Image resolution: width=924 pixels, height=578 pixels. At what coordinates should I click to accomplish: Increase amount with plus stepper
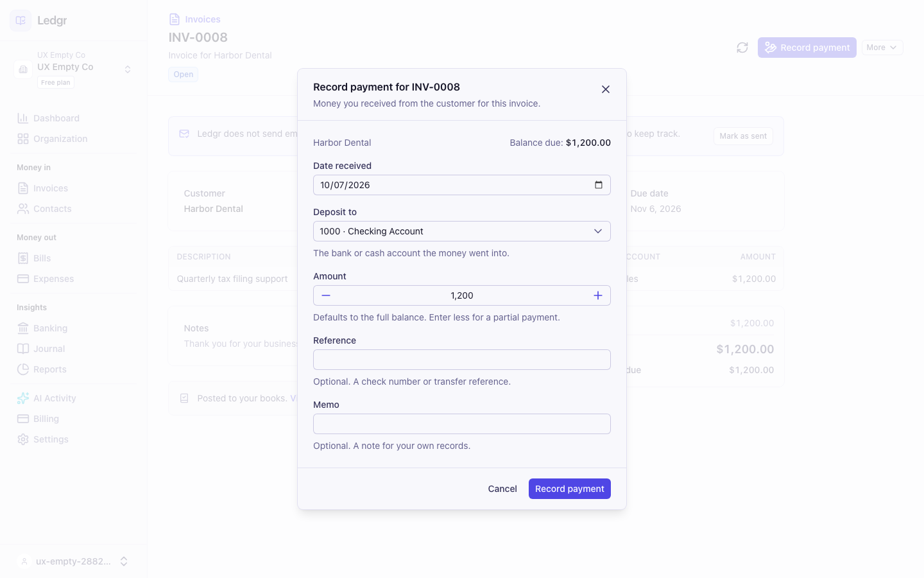coord(597,295)
